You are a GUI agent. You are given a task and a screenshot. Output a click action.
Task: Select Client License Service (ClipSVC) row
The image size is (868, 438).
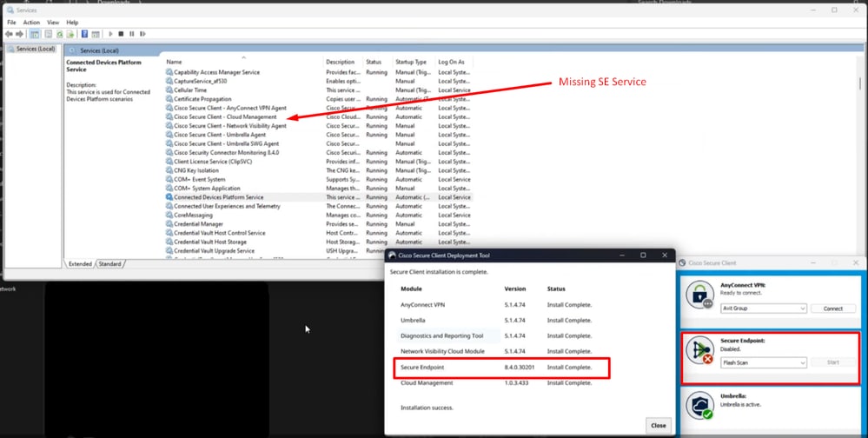[319, 162]
